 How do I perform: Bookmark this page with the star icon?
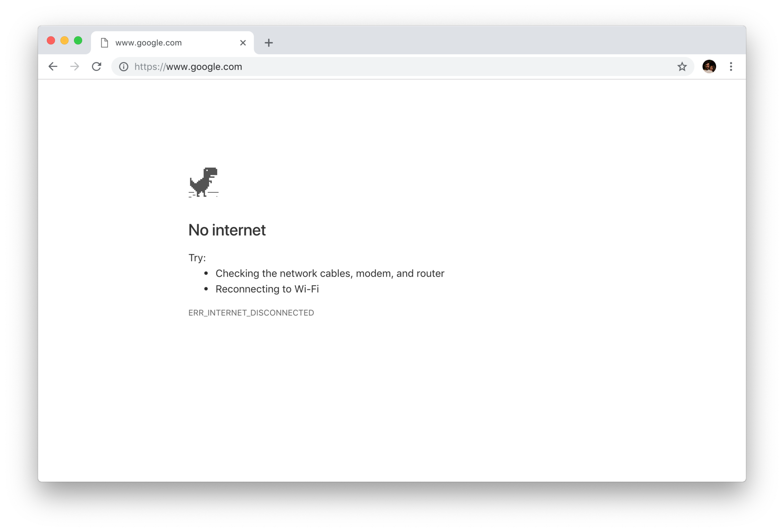pos(682,67)
